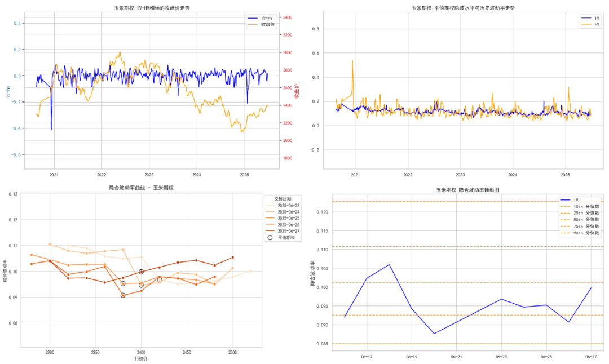Screen dimensions: 609x364
Task: Click the IV-HV legend entry in top-left chart
Action: (x=261, y=18)
